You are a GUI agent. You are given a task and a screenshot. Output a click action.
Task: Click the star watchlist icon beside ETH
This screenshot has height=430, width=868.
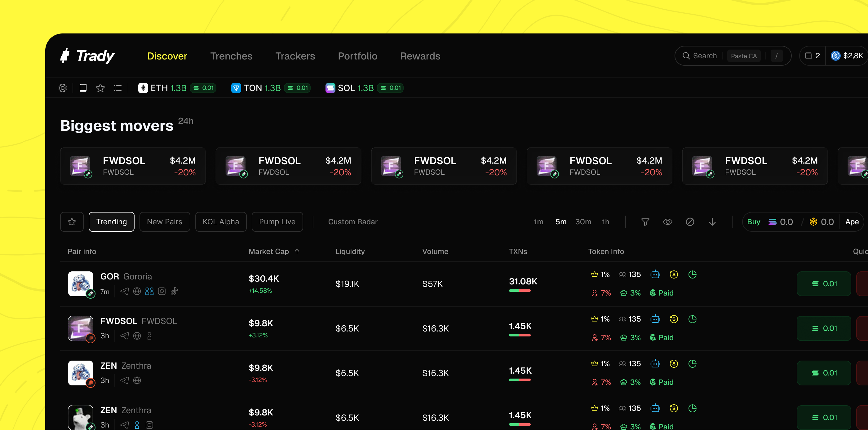pyautogui.click(x=100, y=88)
